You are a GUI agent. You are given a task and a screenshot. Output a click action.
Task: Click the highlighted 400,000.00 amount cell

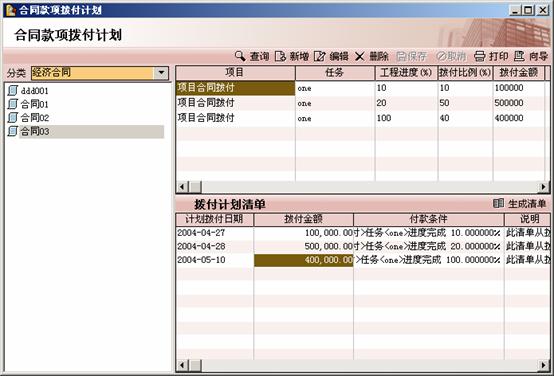[303, 260]
